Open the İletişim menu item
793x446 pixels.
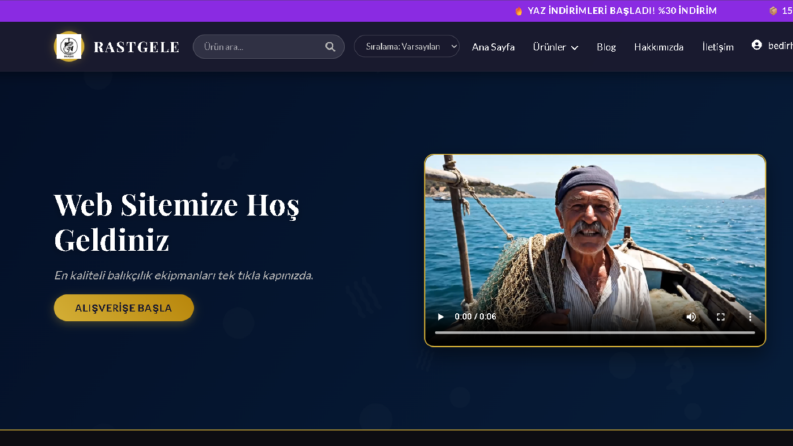tap(717, 47)
